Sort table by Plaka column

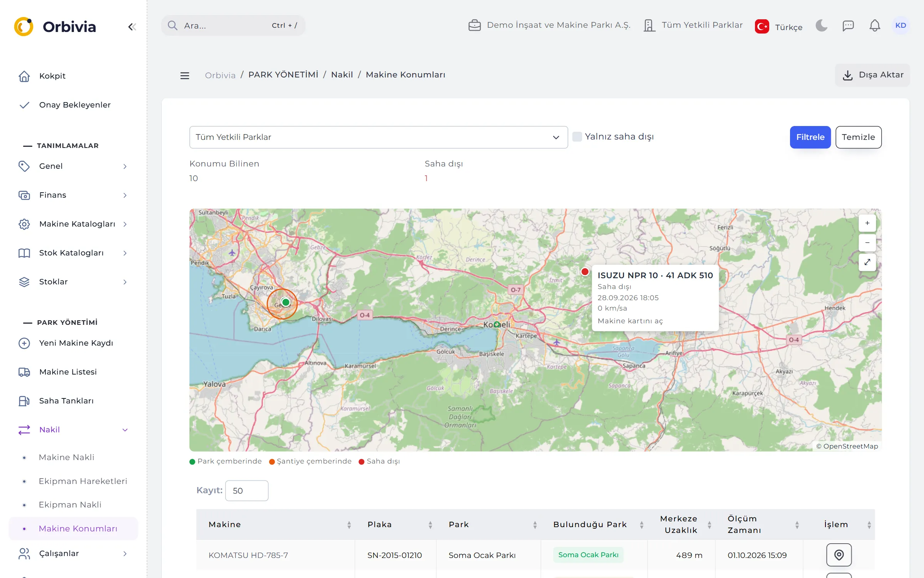(x=396, y=524)
